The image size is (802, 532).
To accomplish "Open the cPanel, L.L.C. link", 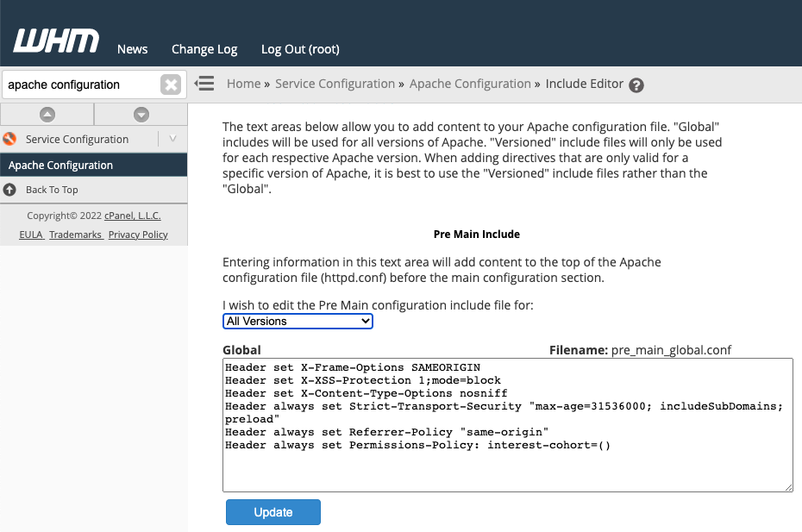I will pos(133,216).
